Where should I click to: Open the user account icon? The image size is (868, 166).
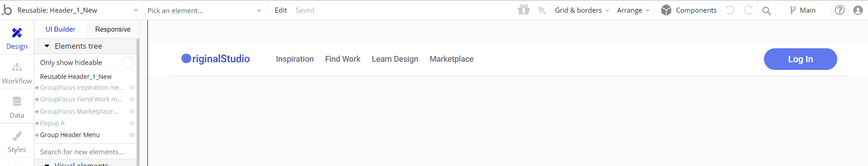pos(858,10)
